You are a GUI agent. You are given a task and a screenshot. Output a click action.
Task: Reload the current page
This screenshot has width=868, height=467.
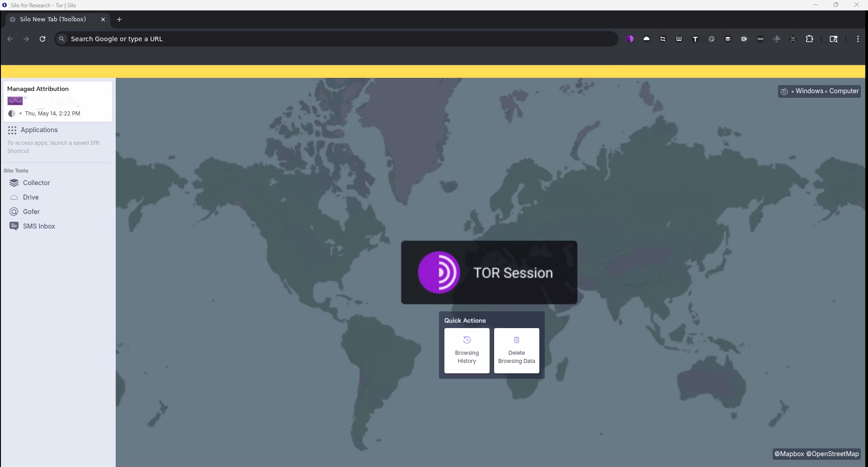tap(42, 39)
